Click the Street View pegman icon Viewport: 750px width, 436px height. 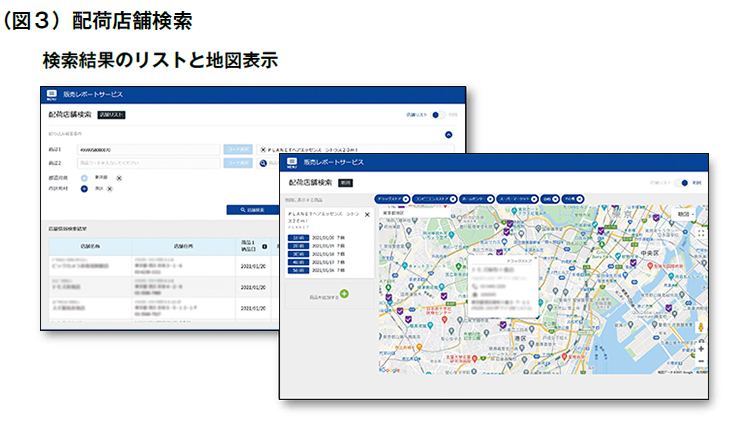pyautogui.click(x=701, y=328)
